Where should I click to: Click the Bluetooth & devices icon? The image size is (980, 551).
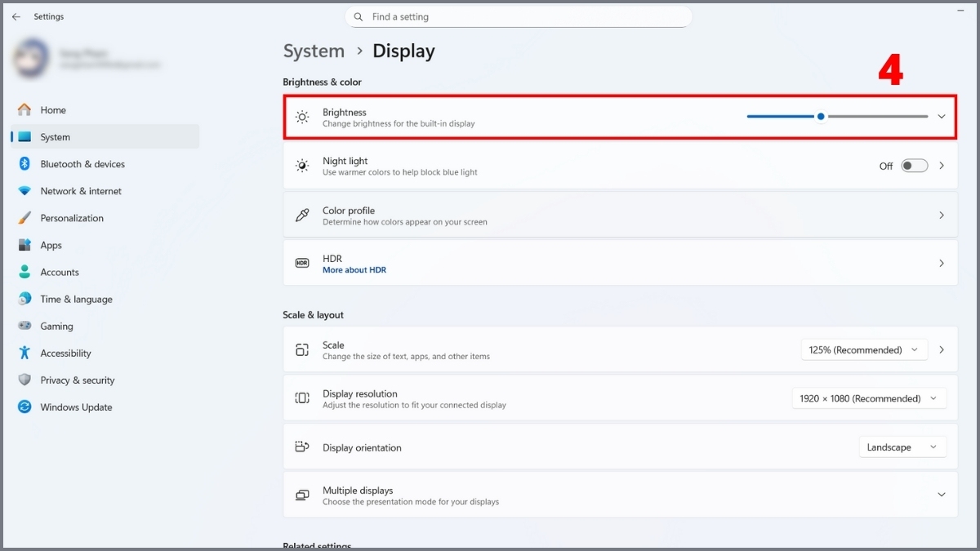(x=24, y=164)
